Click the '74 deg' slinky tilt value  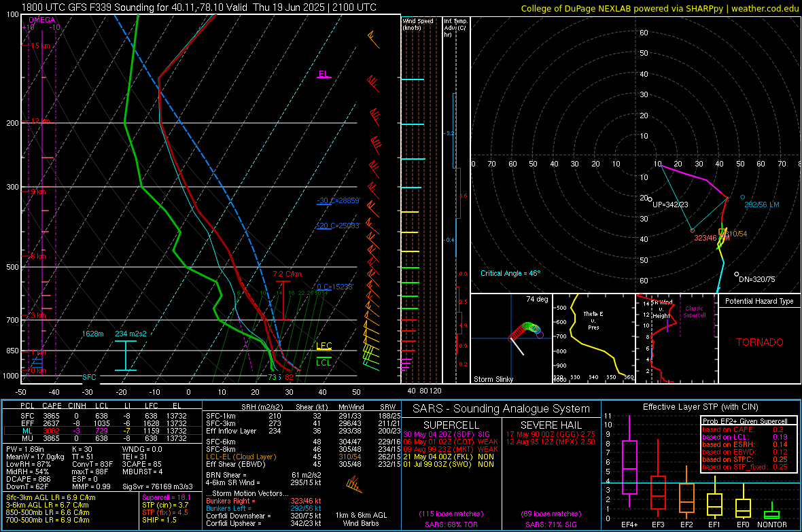coord(537,299)
